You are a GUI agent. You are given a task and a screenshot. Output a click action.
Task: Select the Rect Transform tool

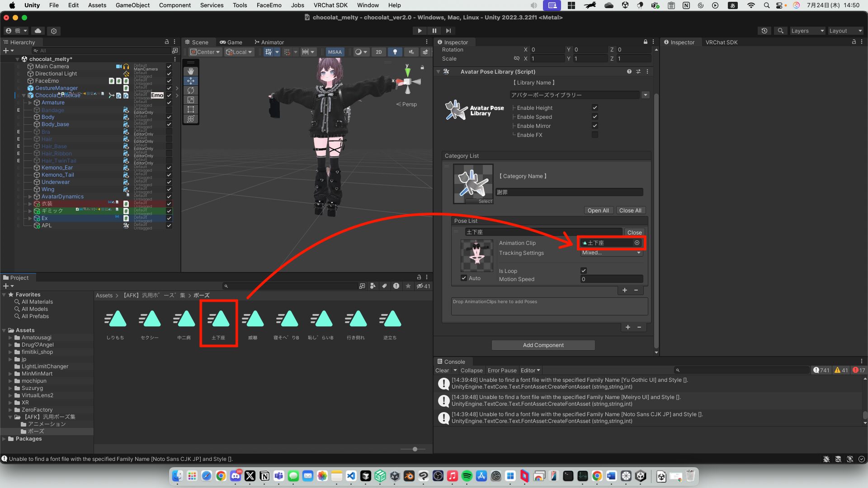[190, 109]
